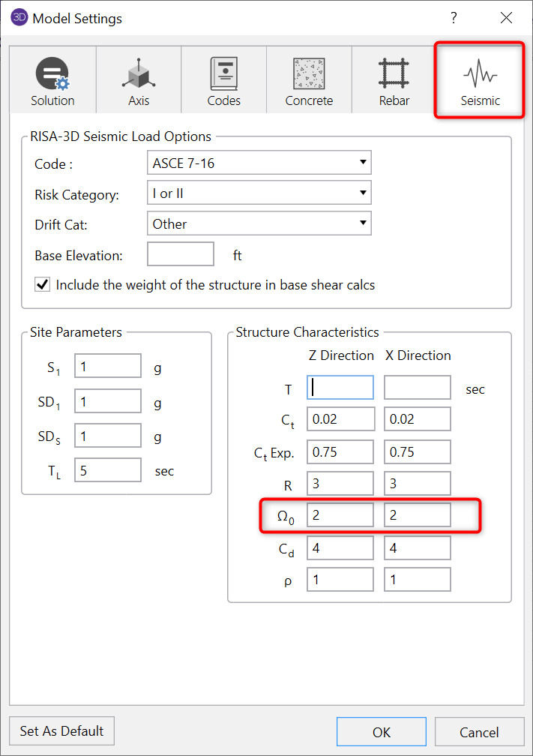The height and width of the screenshot is (756, 533).
Task: Expand the Code ASCE 7-16 dropdown
Action: point(259,162)
